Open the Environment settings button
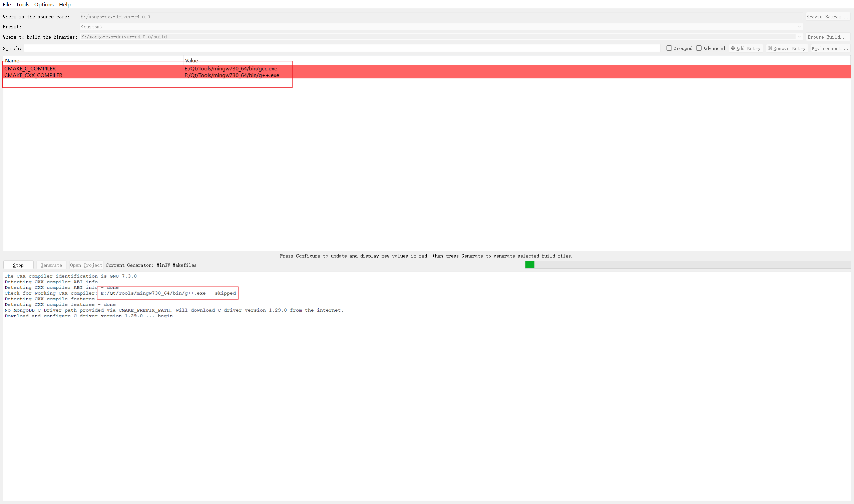854x504 pixels. point(830,48)
